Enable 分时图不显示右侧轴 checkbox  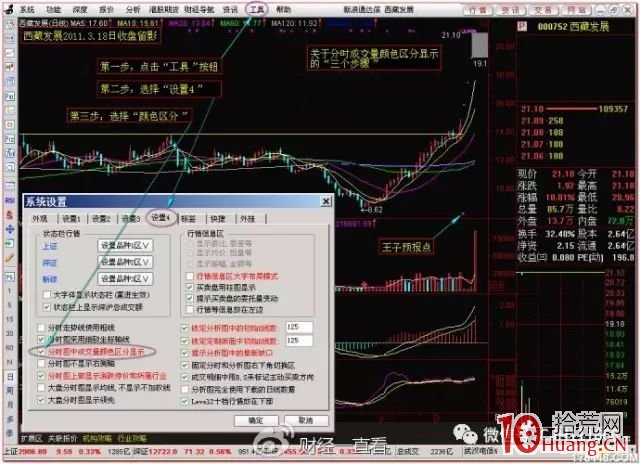(x=41, y=363)
